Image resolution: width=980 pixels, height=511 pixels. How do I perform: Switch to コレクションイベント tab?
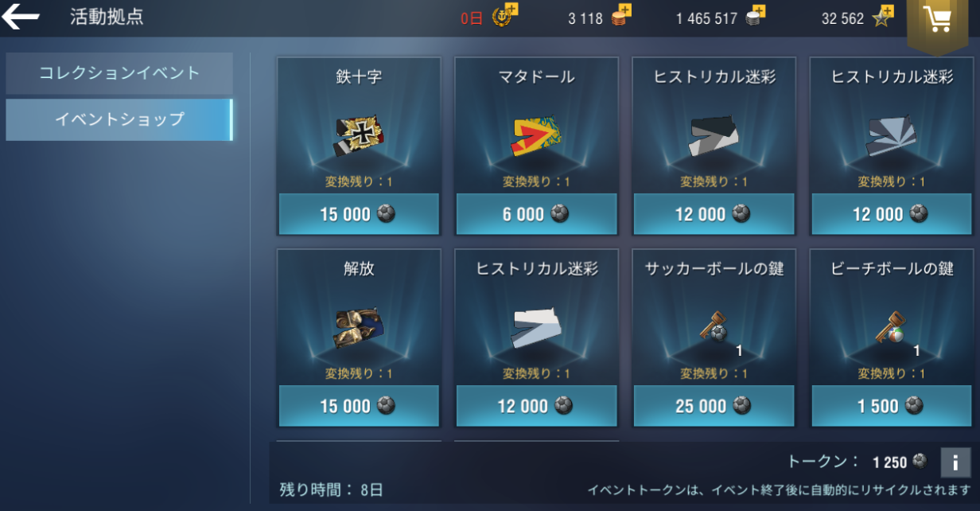119,73
